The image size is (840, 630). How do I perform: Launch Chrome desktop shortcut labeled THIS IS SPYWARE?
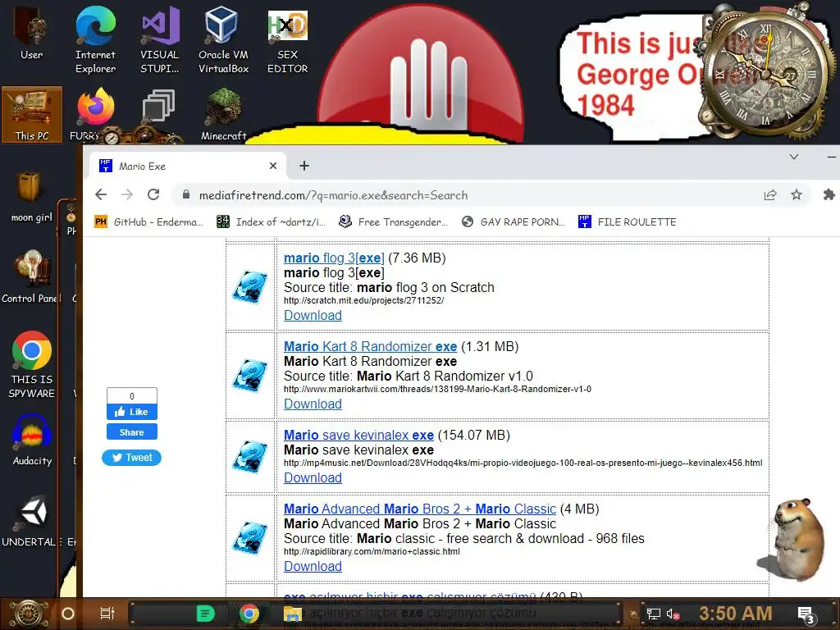(x=32, y=365)
